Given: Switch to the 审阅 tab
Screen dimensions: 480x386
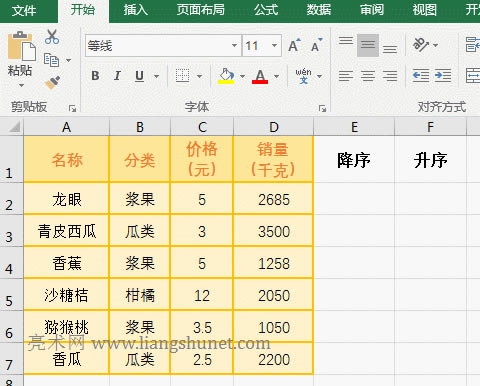Looking at the screenshot, I should [x=372, y=10].
